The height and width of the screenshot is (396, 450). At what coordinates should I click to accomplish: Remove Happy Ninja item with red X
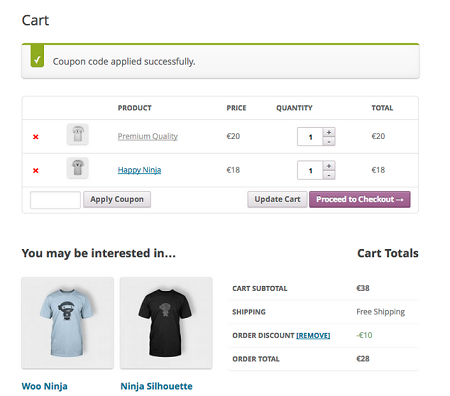(36, 171)
